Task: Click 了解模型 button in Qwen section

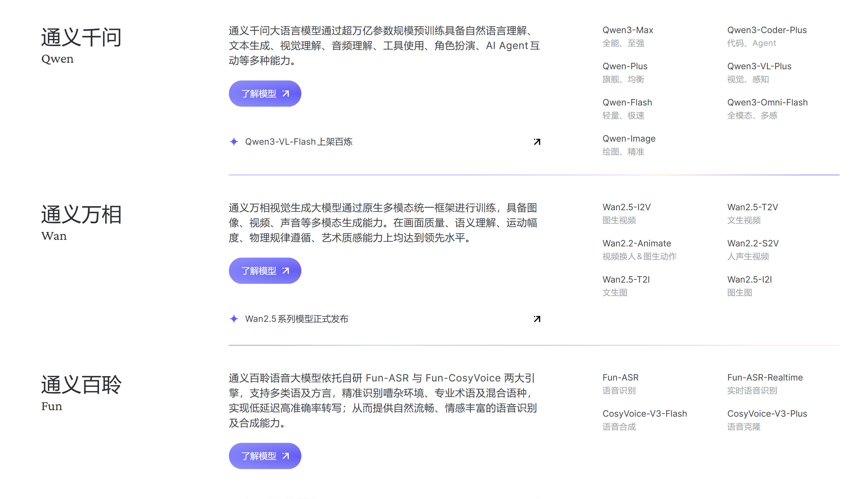Action: pos(264,94)
